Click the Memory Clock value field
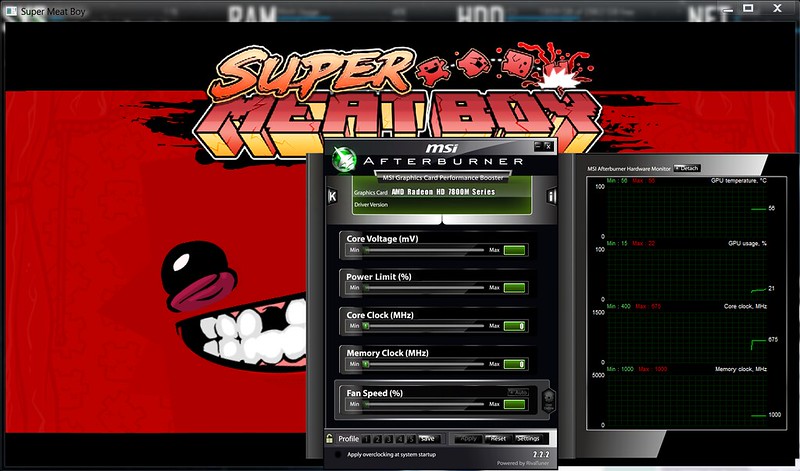This screenshot has height=471, width=800. [x=514, y=364]
